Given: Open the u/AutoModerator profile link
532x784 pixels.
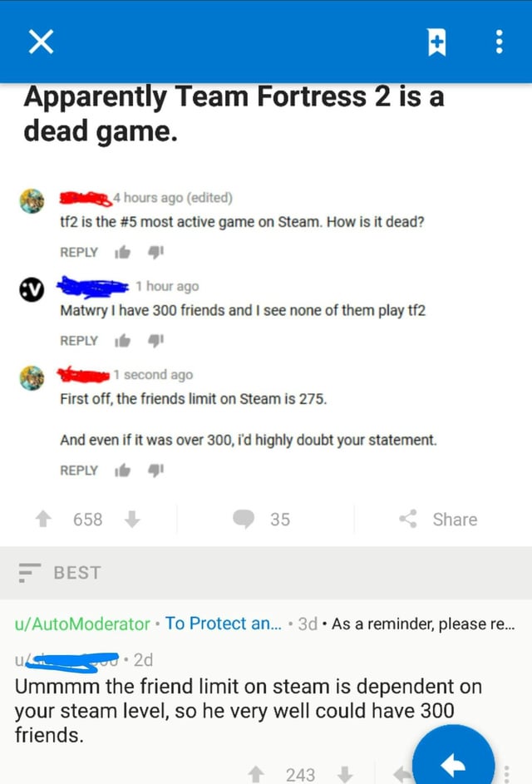Looking at the screenshot, I should point(82,624).
